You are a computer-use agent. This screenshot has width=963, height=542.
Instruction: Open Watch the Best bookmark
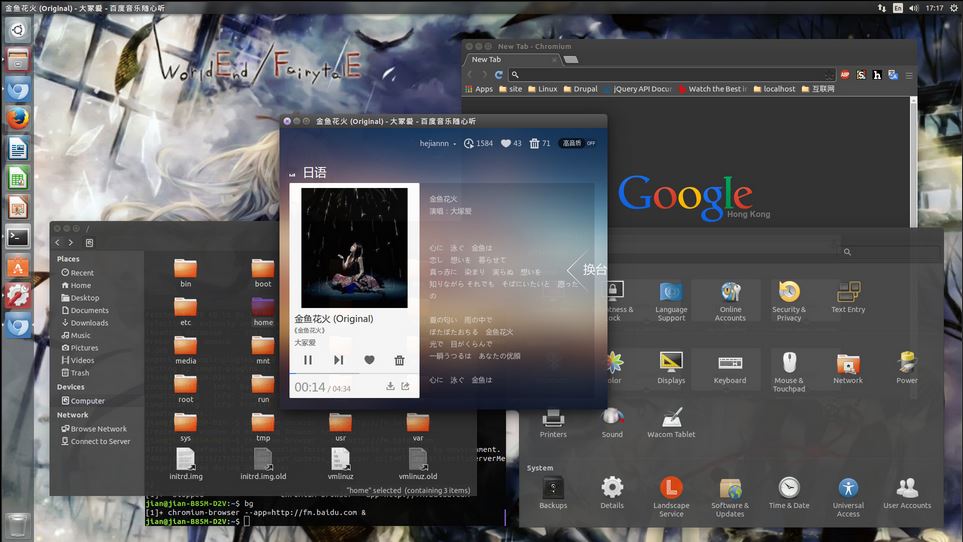713,89
